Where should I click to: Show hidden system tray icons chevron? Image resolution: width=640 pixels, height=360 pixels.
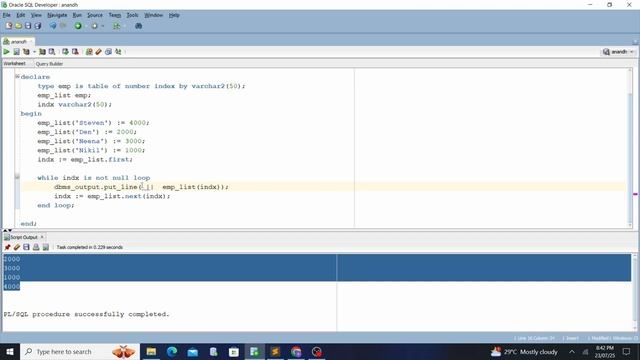click(572, 352)
